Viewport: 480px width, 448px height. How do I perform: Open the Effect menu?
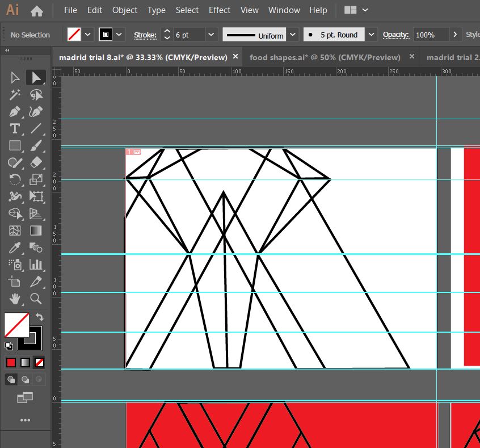click(x=219, y=10)
